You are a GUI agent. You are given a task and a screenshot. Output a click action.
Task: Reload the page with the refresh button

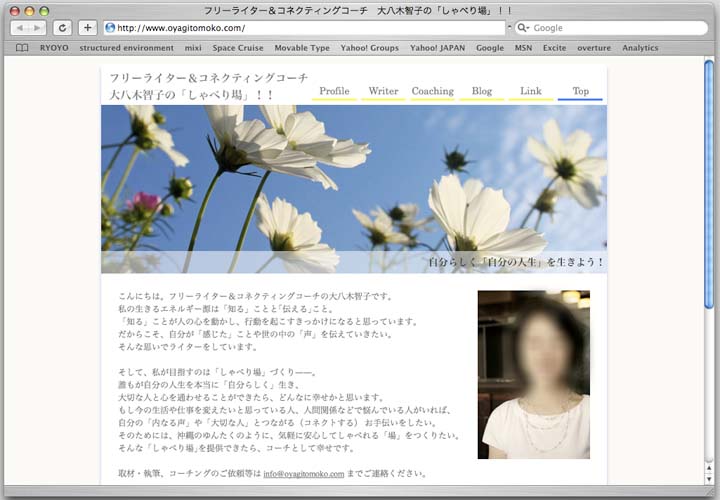click(63, 28)
